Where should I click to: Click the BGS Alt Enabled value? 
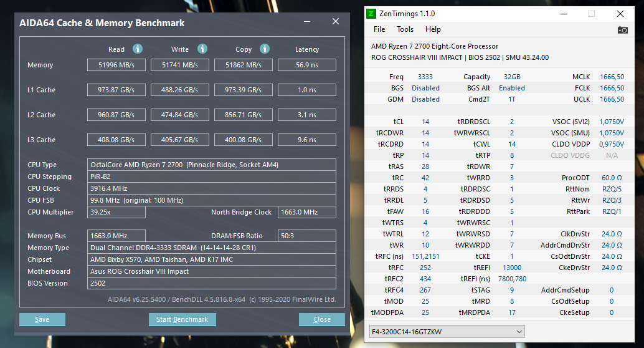click(512, 88)
